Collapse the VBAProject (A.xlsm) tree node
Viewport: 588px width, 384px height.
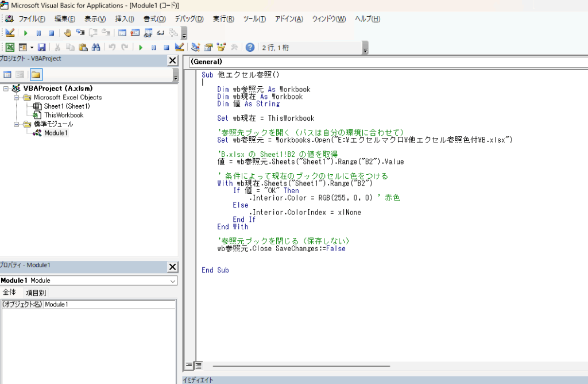pos(6,89)
